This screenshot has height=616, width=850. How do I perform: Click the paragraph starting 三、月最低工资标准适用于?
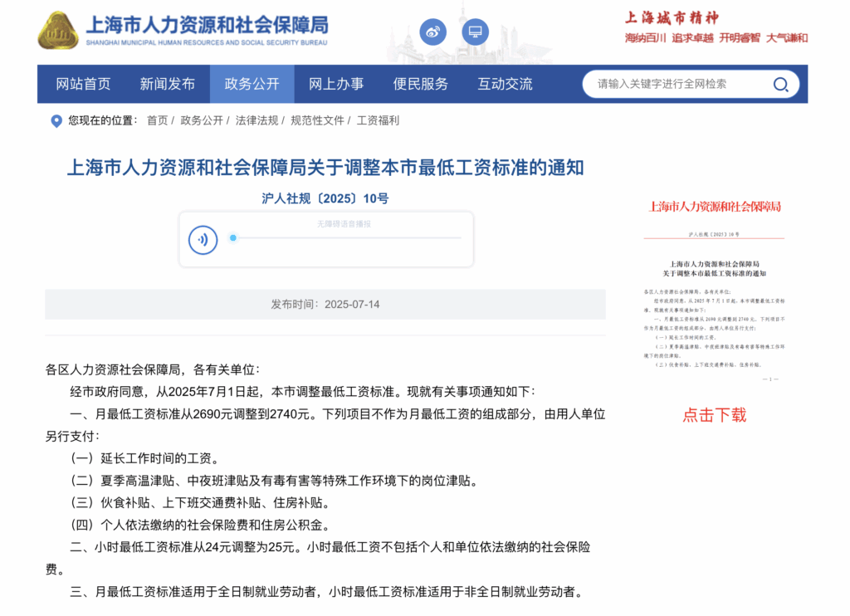[329, 592]
